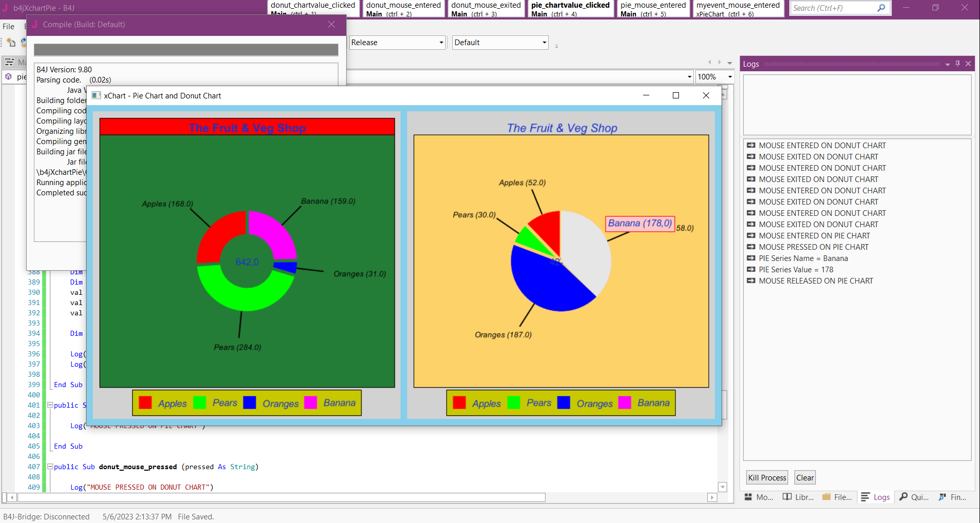Click the 'File Saved.' status bar text
Image resolution: width=980 pixels, height=523 pixels.
(196, 517)
